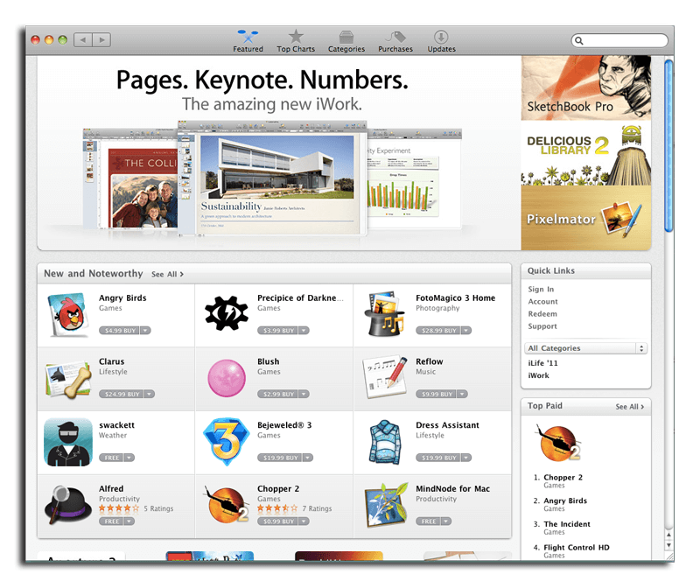
Task: Buy Precipice of Darkness for $3.99
Action: point(277,331)
